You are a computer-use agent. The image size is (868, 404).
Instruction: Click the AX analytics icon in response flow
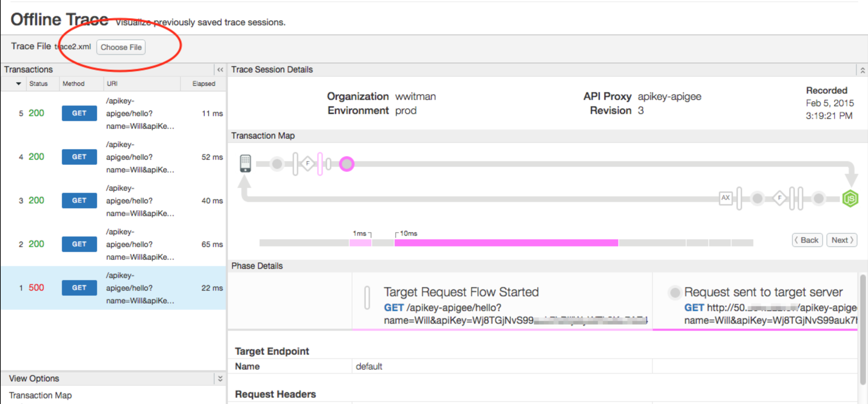point(725,198)
